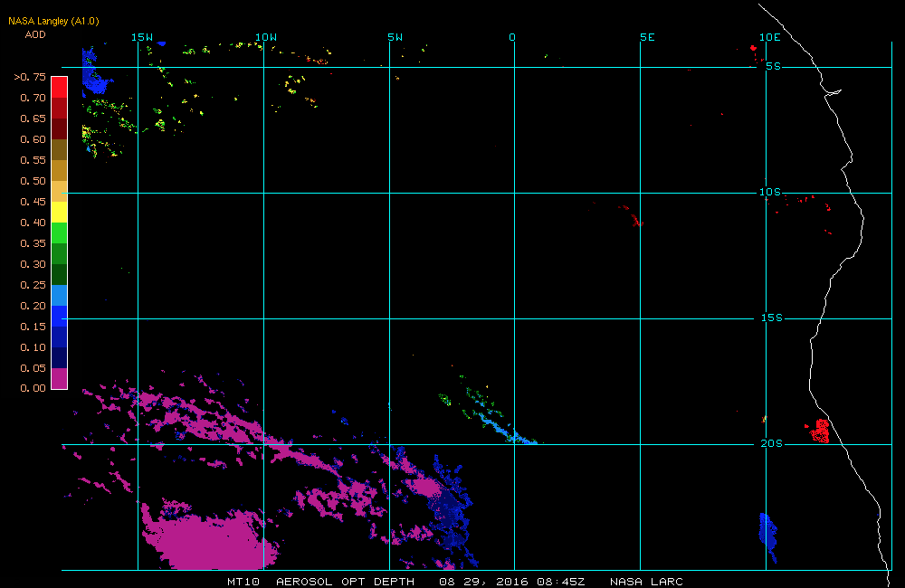Select the "0.45" legend value

coord(33,202)
